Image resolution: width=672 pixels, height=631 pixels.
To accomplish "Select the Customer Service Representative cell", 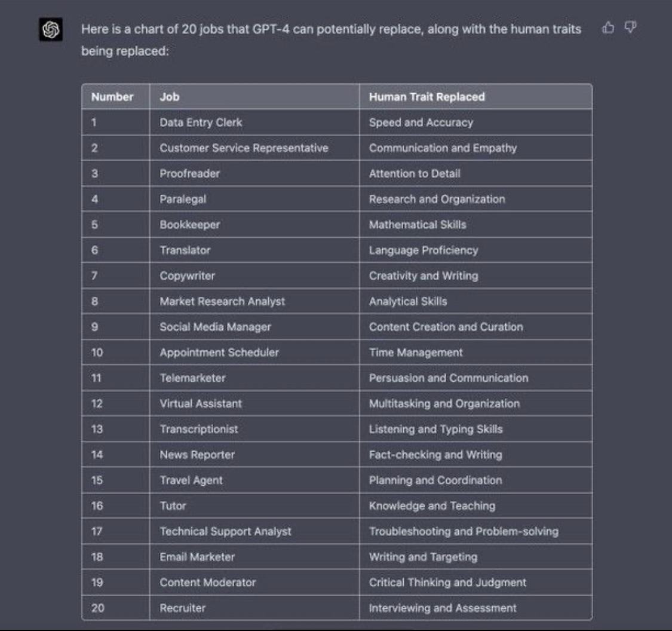I will coord(254,148).
